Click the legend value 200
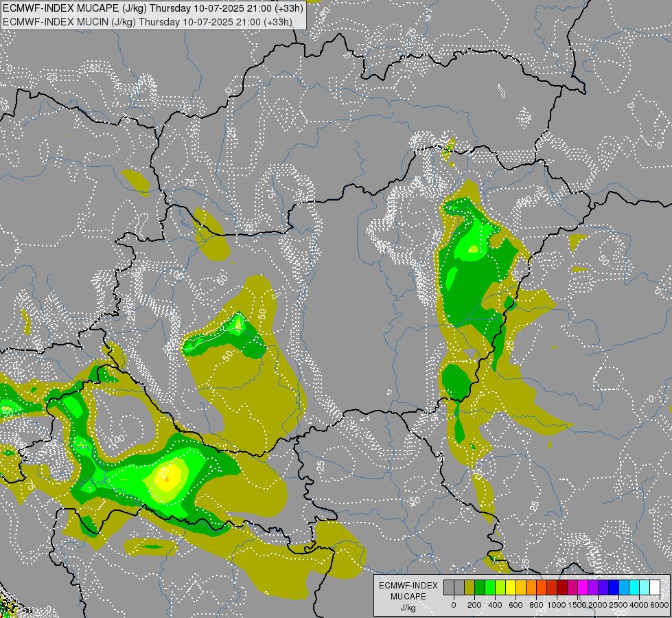The height and width of the screenshot is (618, 672). click(474, 605)
